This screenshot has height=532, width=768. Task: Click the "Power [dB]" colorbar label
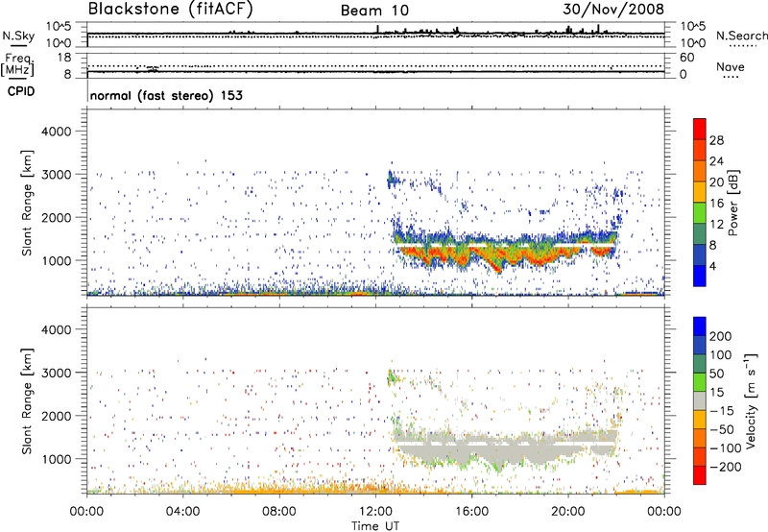click(x=732, y=203)
